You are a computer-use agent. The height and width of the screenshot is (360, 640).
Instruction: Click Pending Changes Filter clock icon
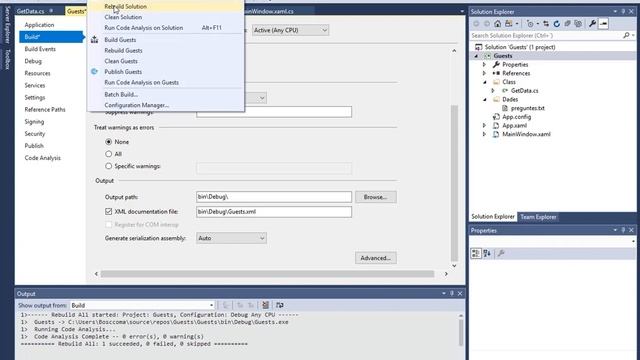coord(530,24)
